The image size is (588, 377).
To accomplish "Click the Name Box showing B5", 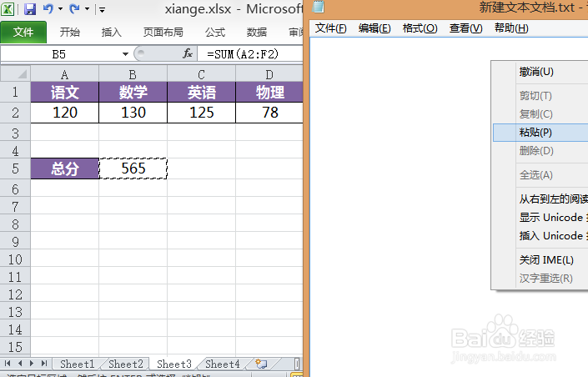I will pos(60,54).
